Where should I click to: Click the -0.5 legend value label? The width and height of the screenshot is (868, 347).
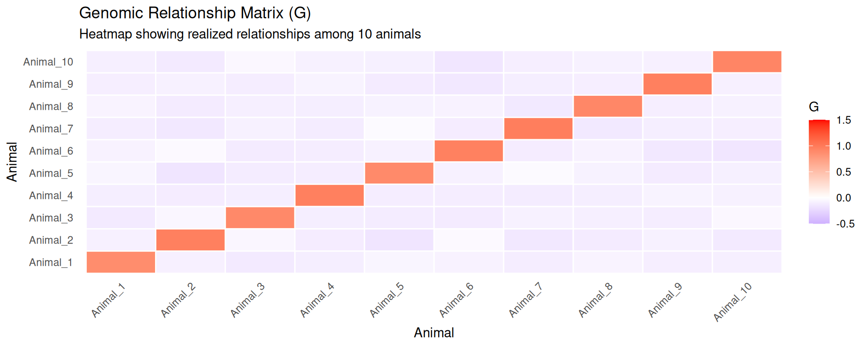(x=845, y=224)
